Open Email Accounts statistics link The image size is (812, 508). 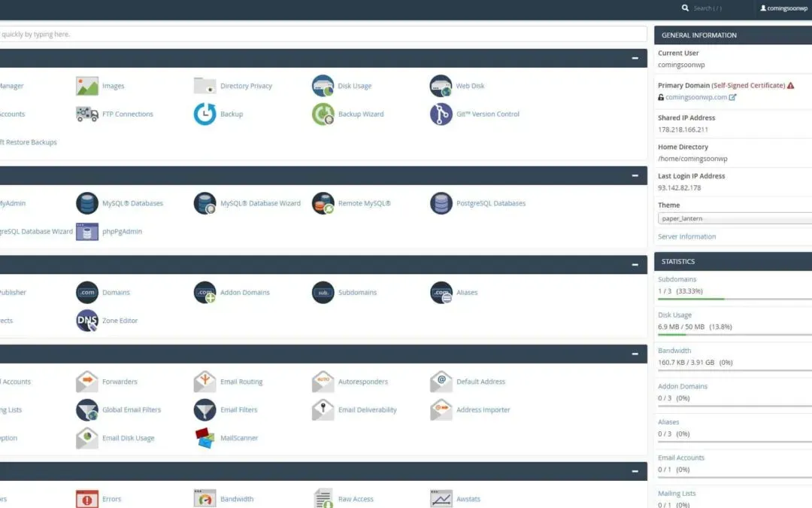point(681,458)
